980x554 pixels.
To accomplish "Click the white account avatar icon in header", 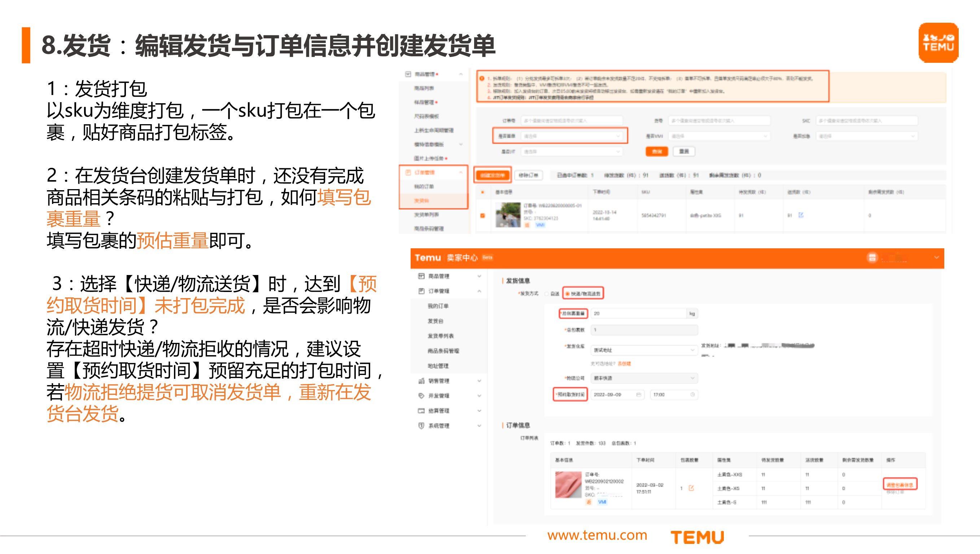I will [872, 258].
